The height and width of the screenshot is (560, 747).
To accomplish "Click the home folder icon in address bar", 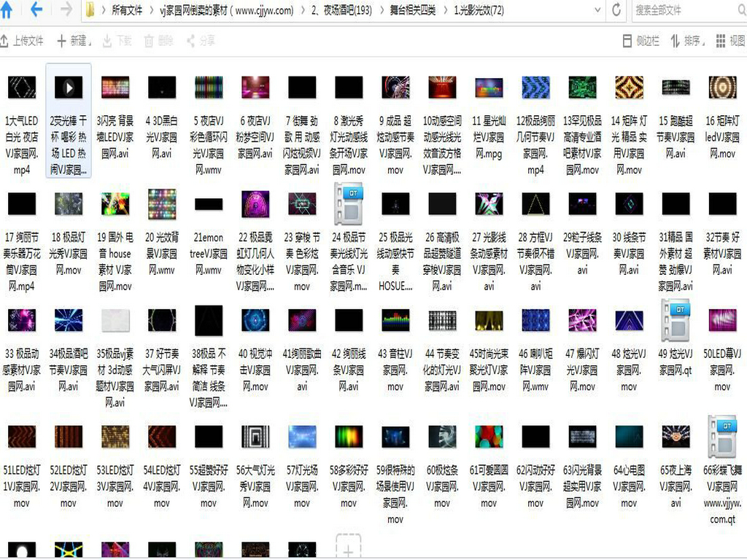I will [88, 11].
